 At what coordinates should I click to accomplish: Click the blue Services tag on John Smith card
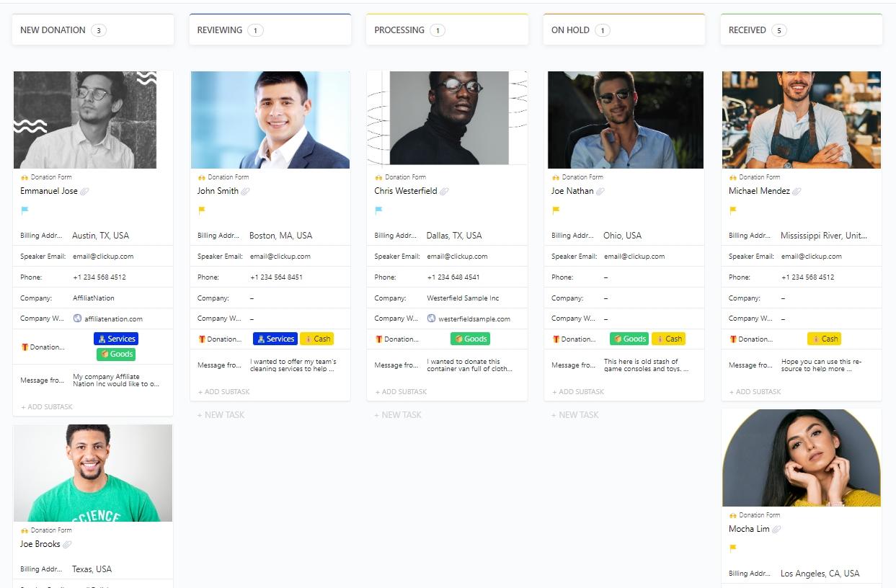pyautogui.click(x=275, y=339)
